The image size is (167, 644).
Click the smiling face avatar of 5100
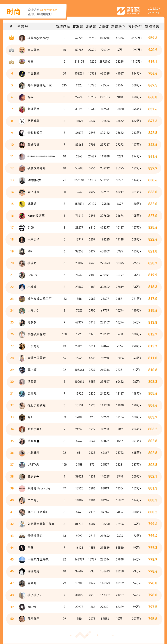pyautogui.click(x=22, y=228)
